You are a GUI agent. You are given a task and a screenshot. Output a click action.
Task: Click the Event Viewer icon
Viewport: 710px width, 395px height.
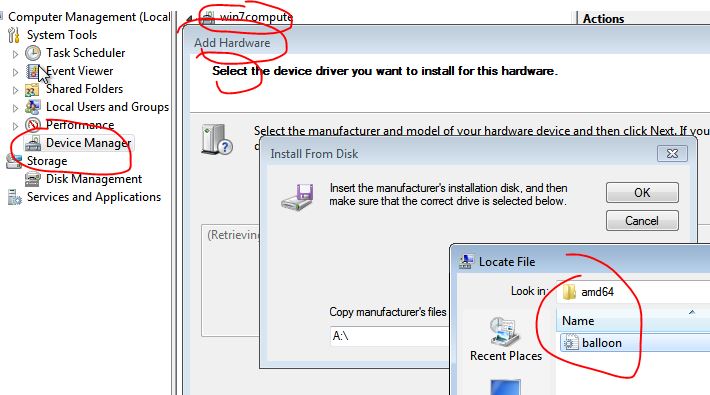pyautogui.click(x=33, y=71)
